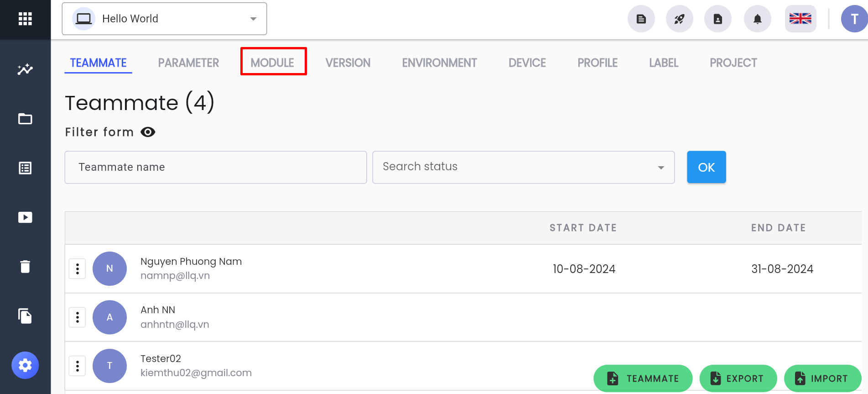Image resolution: width=868 pixels, height=394 pixels.
Task: Switch to the Version tab
Action: coord(348,63)
